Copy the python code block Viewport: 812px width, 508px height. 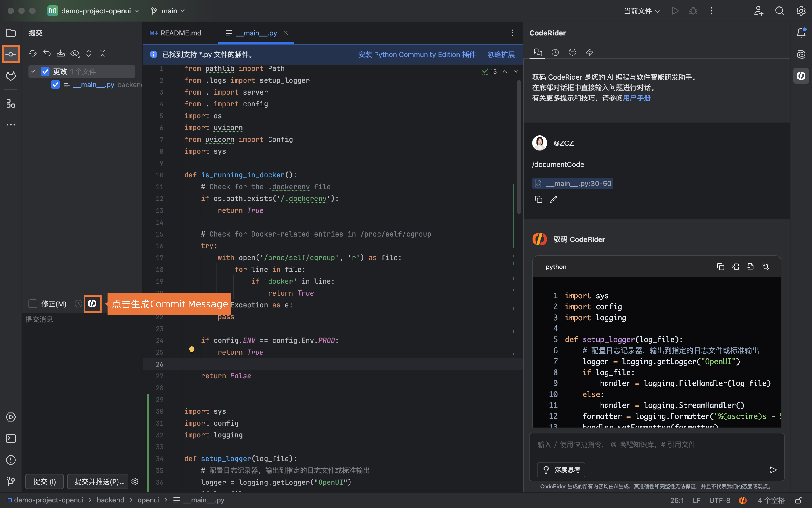point(720,267)
